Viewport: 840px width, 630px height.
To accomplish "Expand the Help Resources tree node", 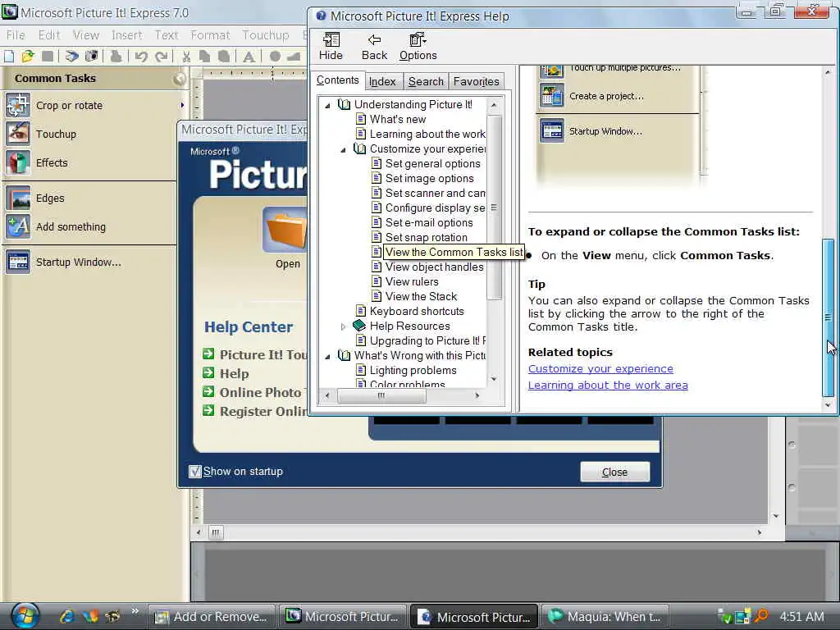I will [344, 326].
